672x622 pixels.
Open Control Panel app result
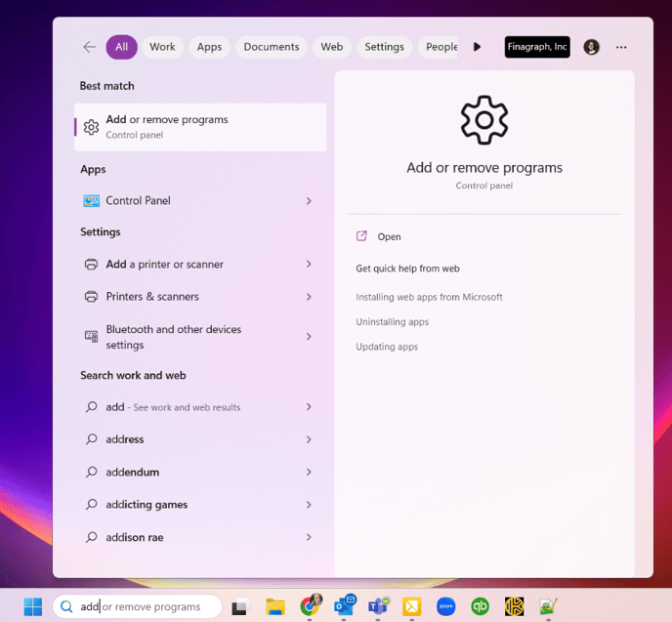pyautogui.click(x=200, y=200)
